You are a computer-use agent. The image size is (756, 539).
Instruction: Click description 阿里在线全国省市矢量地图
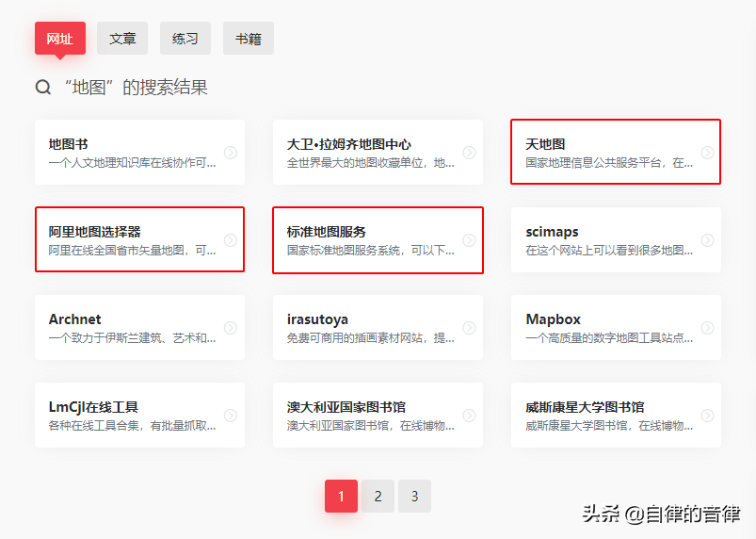click(132, 251)
